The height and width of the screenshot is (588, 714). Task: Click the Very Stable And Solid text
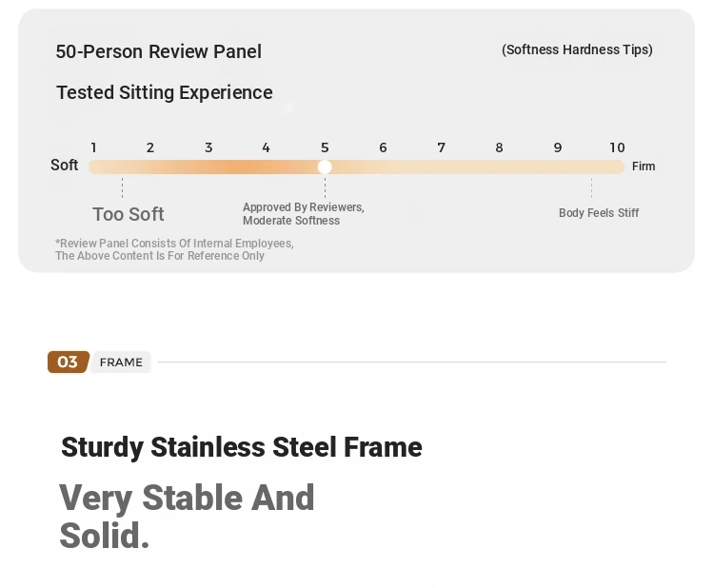coord(187,516)
